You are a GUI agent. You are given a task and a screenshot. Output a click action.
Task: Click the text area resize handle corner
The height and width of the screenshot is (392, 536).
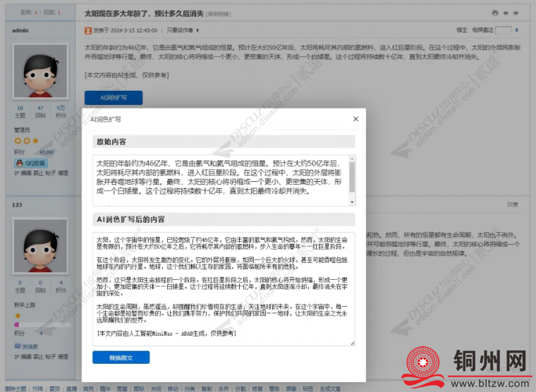pyautogui.click(x=353, y=343)
